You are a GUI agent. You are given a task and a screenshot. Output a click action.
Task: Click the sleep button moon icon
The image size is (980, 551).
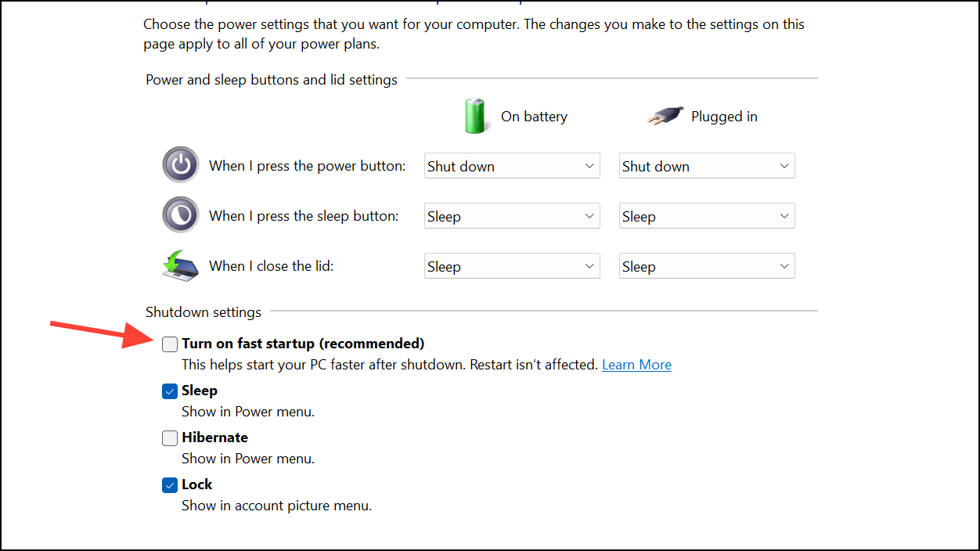[x=181, y=214]
